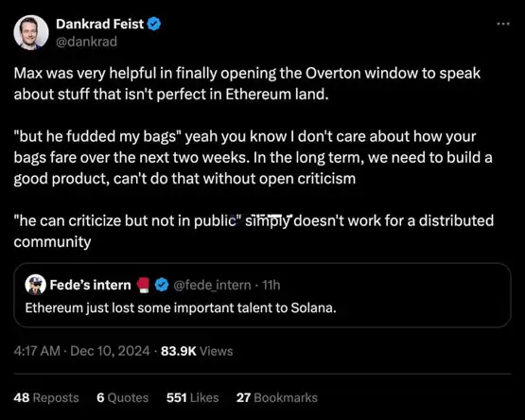Click the tweet text mentioning Overton window
525x420 pixels.
(x=247, y=84)
